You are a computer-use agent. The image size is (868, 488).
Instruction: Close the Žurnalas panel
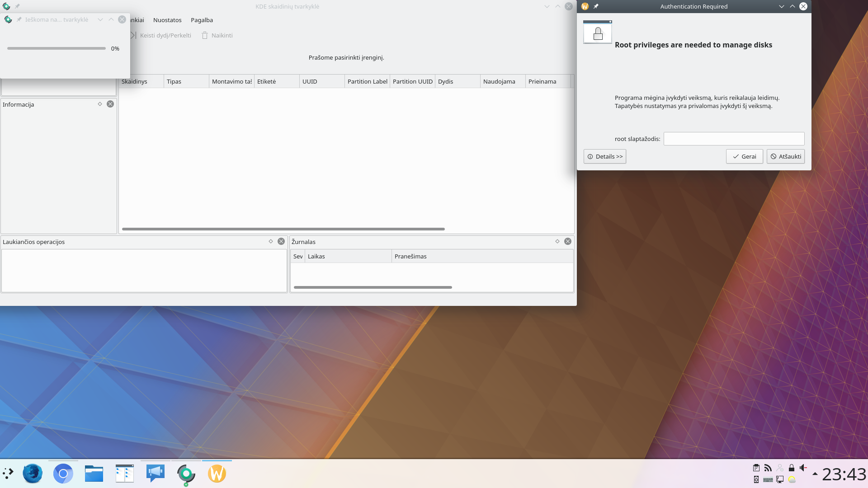568,241
